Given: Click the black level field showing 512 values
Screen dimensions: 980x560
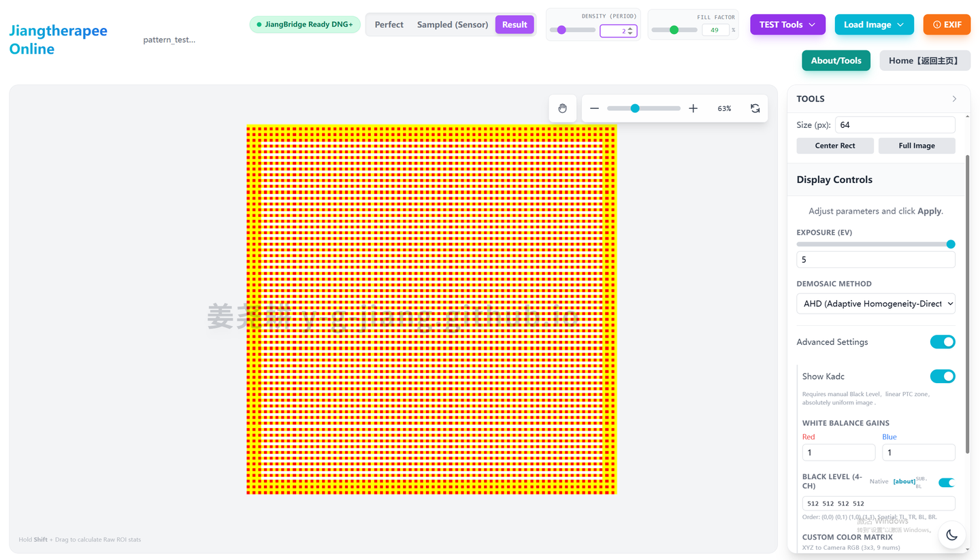Looking at the screenshot, I should pyautogui.click(x=878, y=503).
